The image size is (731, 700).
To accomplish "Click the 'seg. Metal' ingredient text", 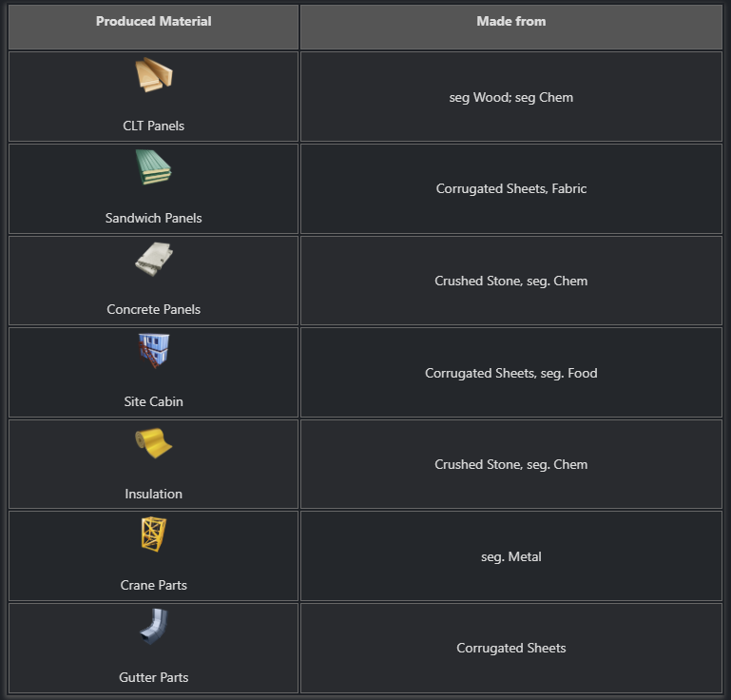I will pyautogui.click(x=511, y=556).
